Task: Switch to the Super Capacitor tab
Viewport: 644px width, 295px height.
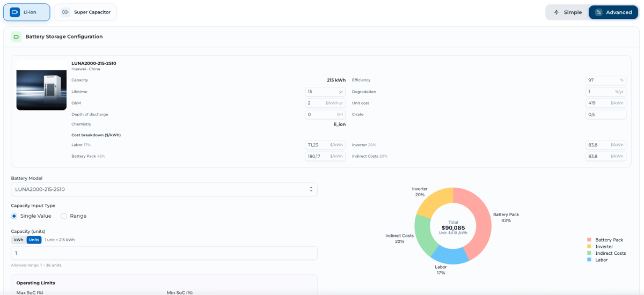Action: click(85, 12)
